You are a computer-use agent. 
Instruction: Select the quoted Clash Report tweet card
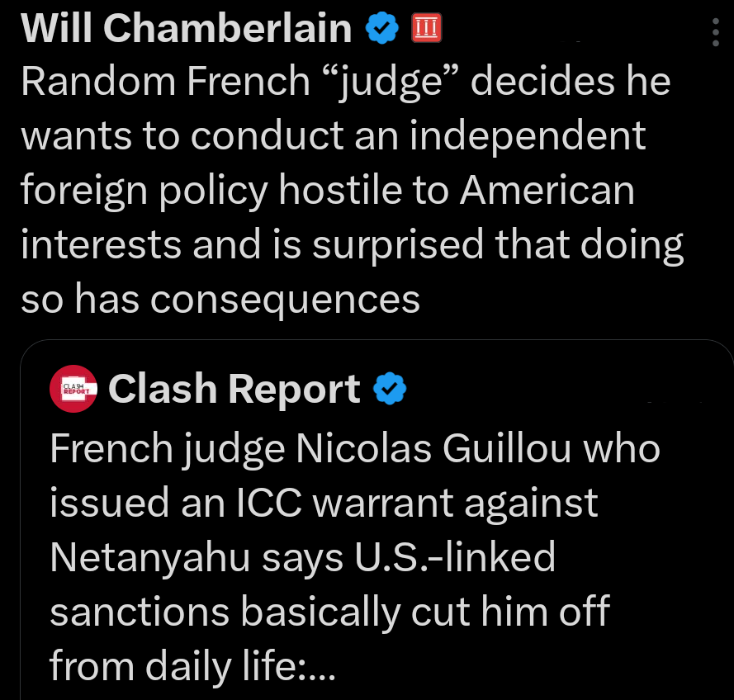point(376,520)
